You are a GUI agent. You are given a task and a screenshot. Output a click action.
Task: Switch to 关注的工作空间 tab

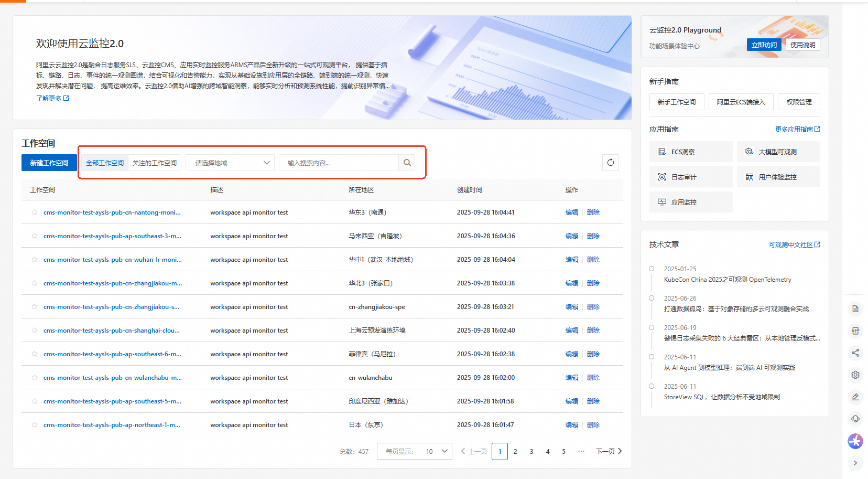pyautogui.click(x=155, y=163)
